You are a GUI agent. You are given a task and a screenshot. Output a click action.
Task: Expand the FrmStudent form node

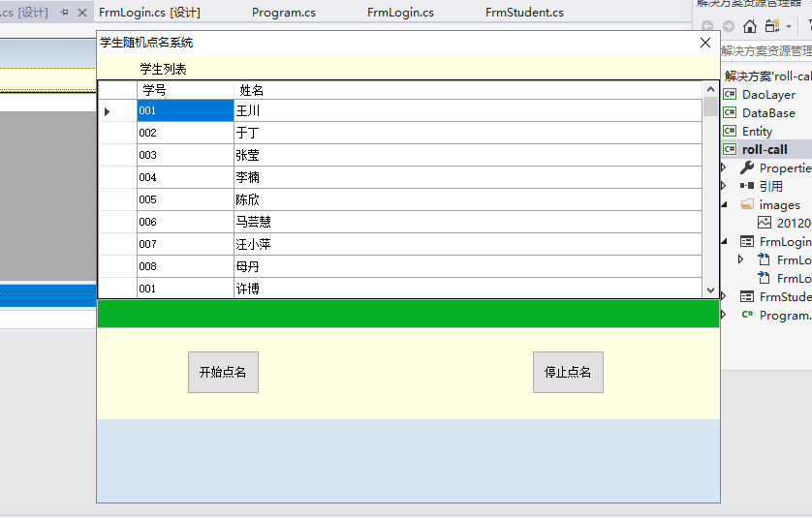click(x=724, y=296)
